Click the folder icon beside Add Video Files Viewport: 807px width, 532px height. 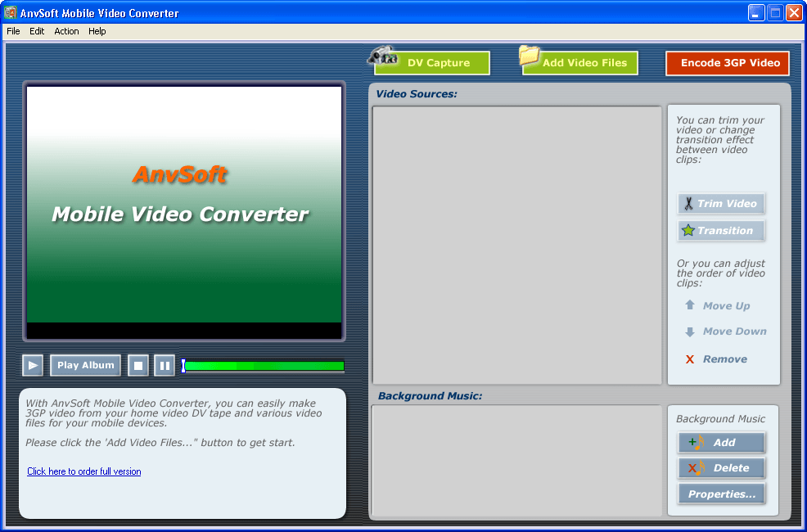529,55
